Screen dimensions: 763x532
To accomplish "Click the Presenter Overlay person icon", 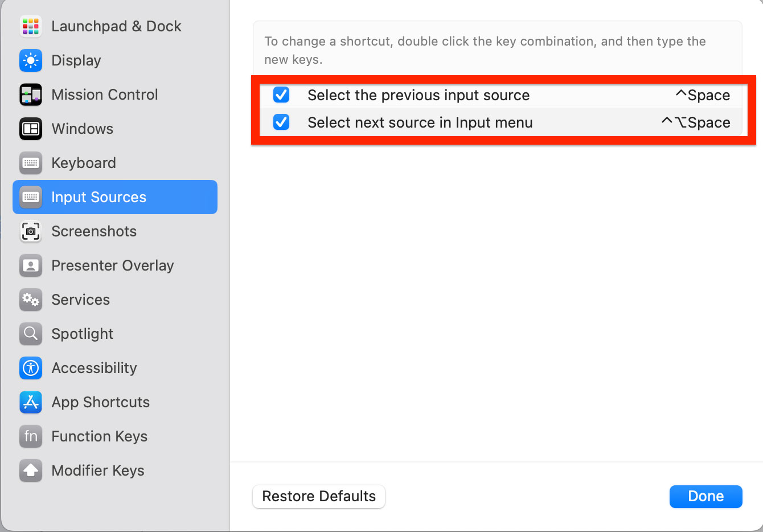I will [x=31, y=265].
